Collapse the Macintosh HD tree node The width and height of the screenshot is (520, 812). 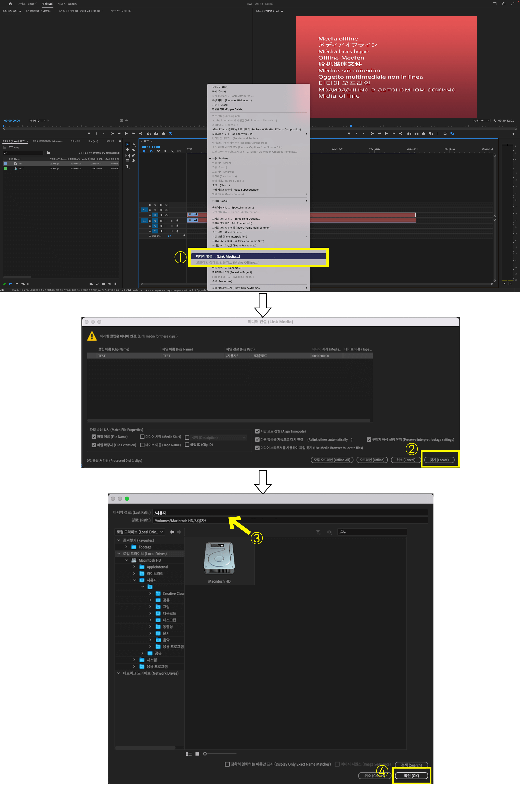coord(127,560)
